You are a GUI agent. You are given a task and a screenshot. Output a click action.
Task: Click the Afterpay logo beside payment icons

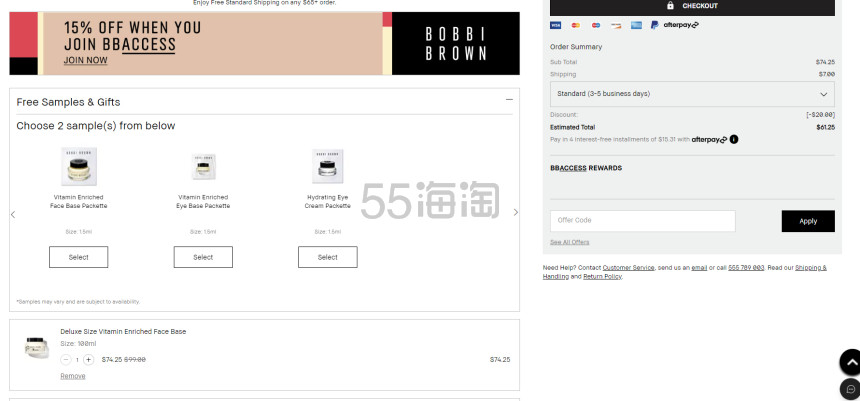click(x=681, y=25)
